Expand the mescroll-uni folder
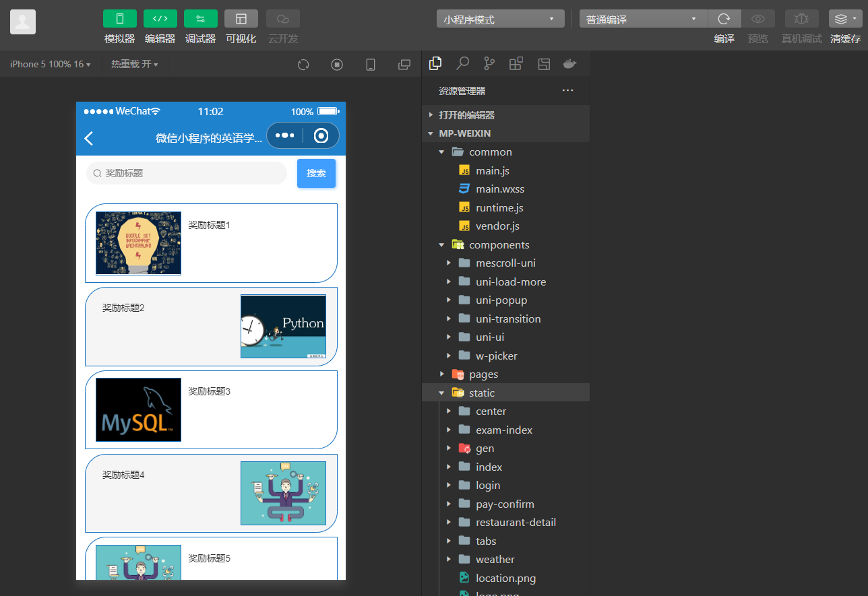Image resolution: width=868 pixels, height=596 pixels. coord(505,263)
